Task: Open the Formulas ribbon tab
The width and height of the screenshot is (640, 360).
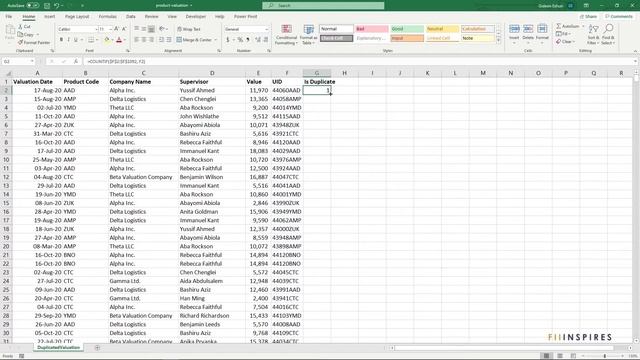Action: tap(107, 17)
